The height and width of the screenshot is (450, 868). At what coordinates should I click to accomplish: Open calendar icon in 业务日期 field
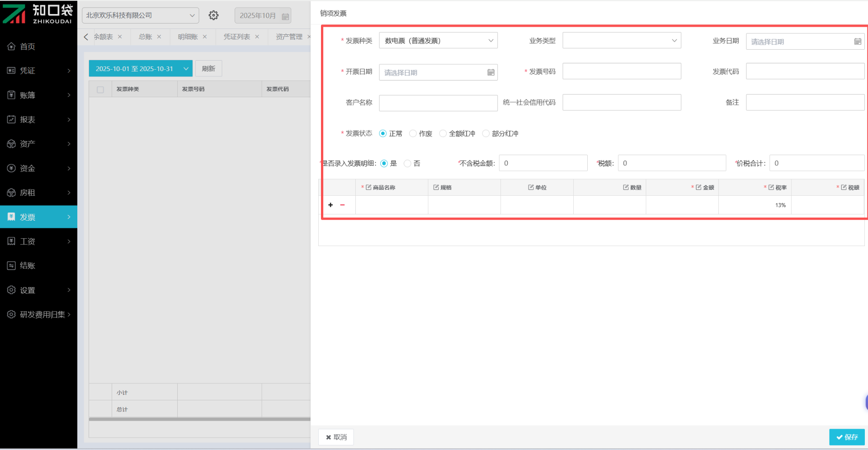coord(857,42)
